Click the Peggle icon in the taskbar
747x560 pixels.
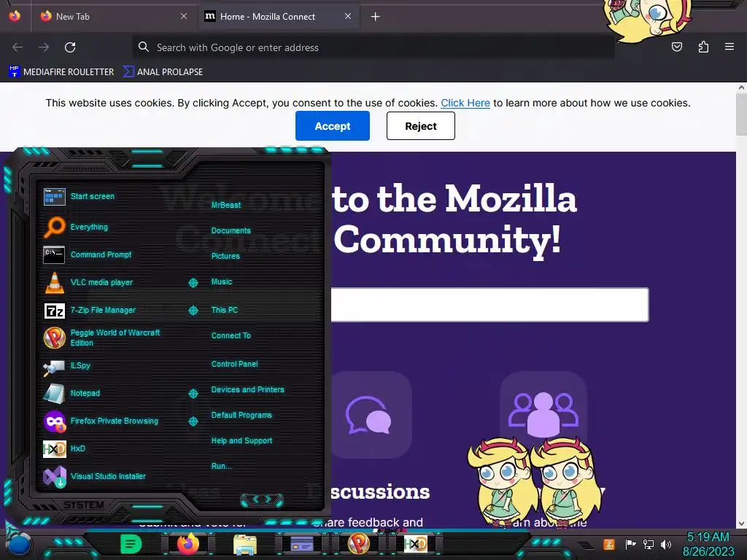[359, 544]
